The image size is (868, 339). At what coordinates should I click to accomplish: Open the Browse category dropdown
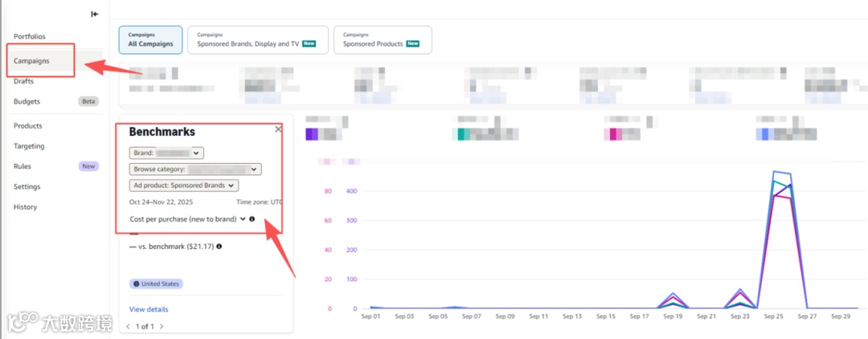click(195, 169)
